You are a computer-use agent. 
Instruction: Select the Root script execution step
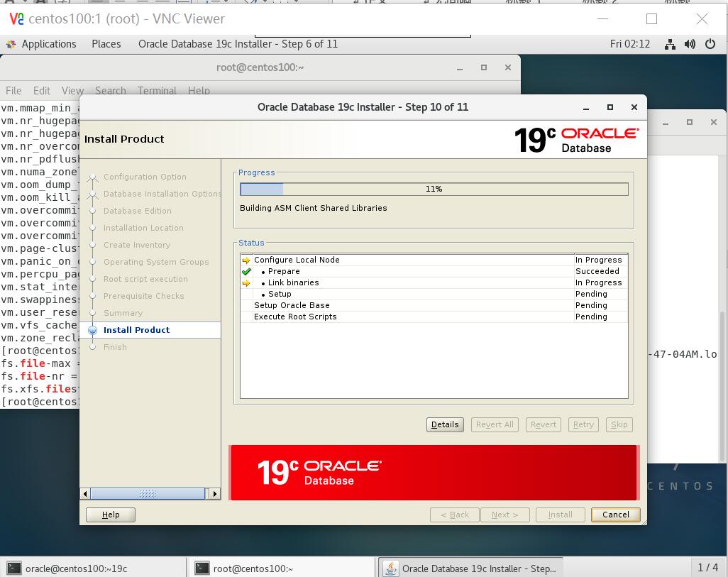tap(145, 279)
